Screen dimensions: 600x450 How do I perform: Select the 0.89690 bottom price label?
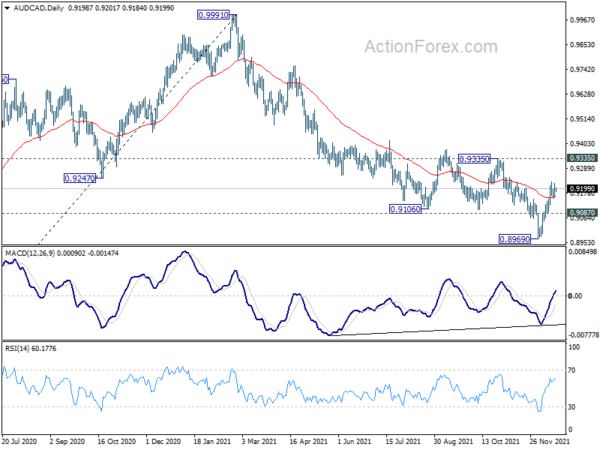tap(515, 239)
